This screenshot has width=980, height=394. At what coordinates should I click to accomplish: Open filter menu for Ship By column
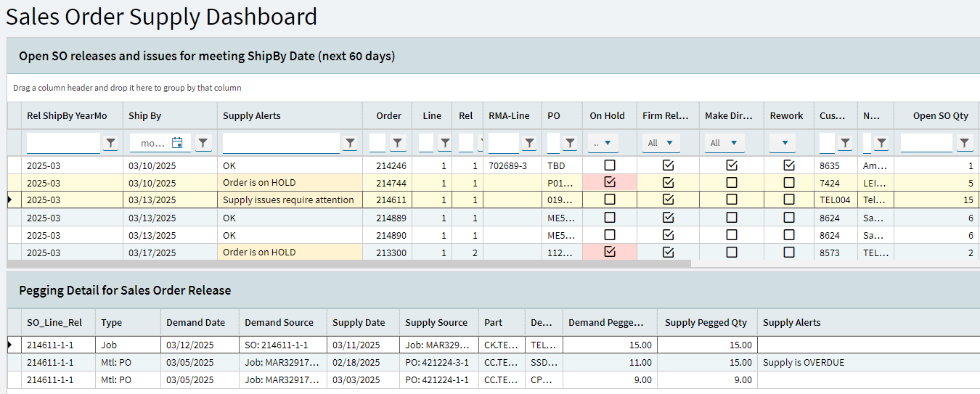click(x=203, y=143)
